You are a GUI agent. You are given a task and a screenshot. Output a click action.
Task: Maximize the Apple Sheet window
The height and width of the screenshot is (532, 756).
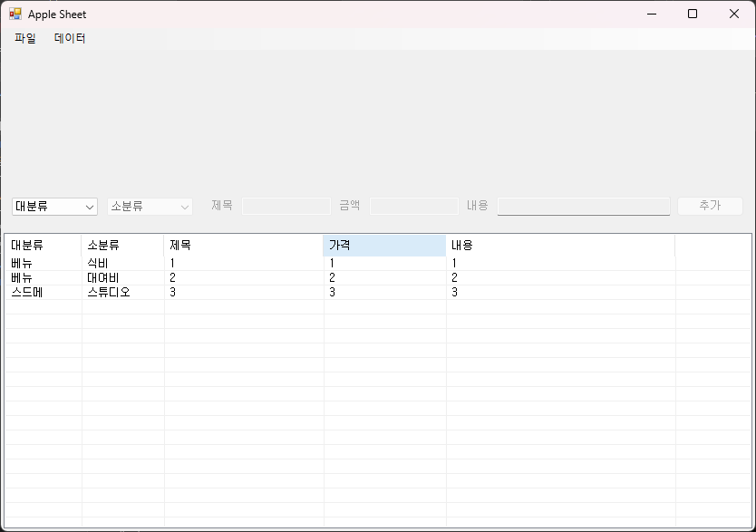(693, 14)
